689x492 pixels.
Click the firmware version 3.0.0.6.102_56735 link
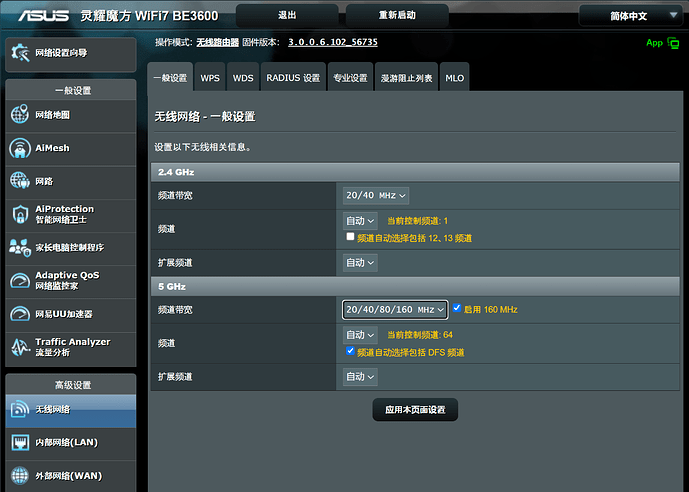pos(333,43)
